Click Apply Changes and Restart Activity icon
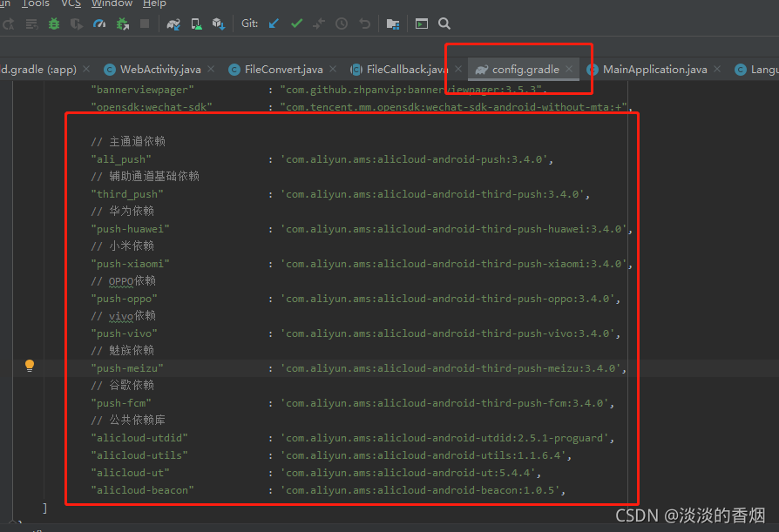This screenshot has width=779, height=532. click(9, 24)
